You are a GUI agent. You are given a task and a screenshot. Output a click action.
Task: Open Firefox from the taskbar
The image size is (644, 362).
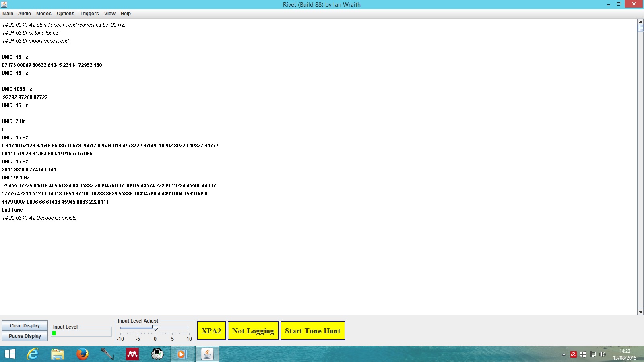click(x=83, y=354)
